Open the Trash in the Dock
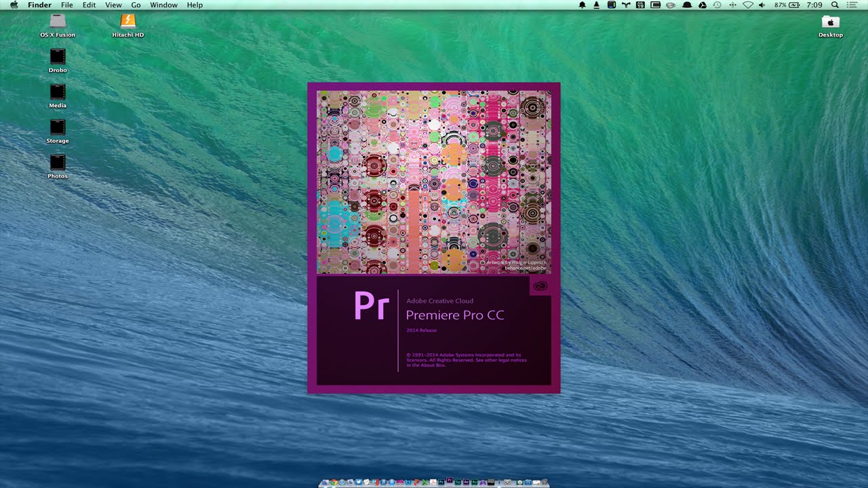Image resolution: width=868 pixels, height=488 pixels. tap(545, 482)
